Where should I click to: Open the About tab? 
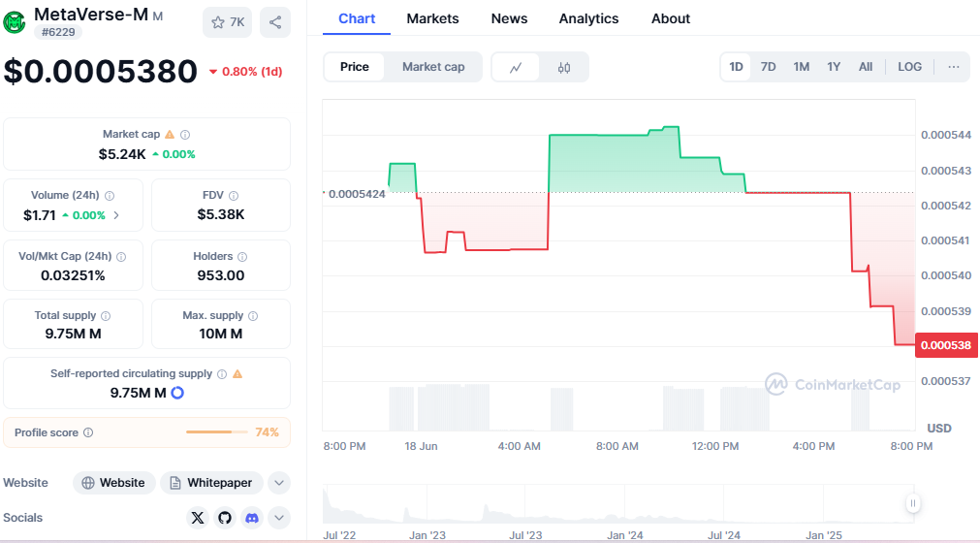[671, 18]
